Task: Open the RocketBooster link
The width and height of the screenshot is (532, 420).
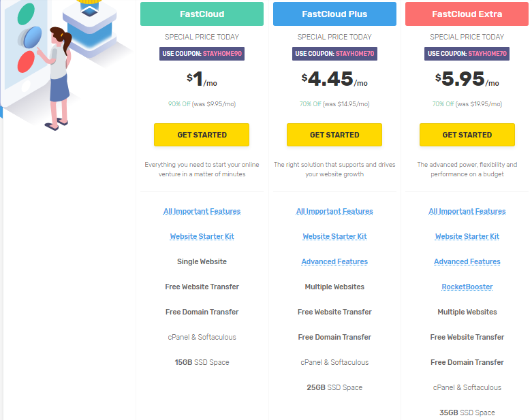Action: pos(467,287)
